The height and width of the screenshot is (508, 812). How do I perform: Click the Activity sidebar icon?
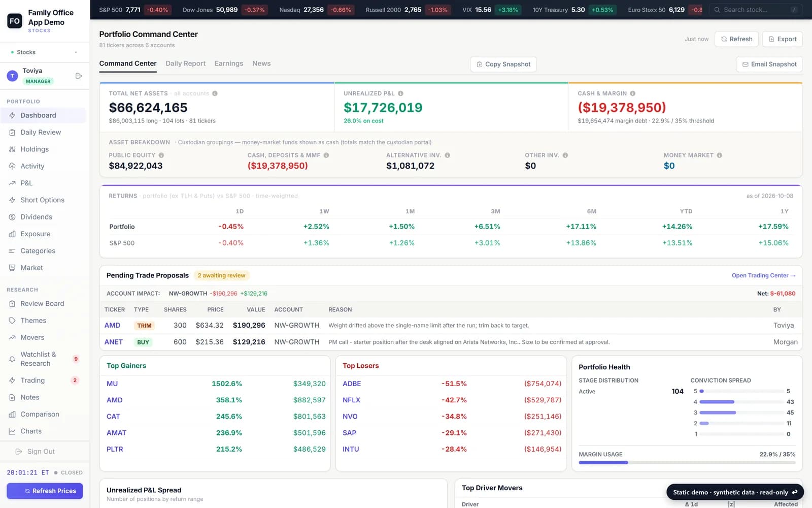pos(12,166)
